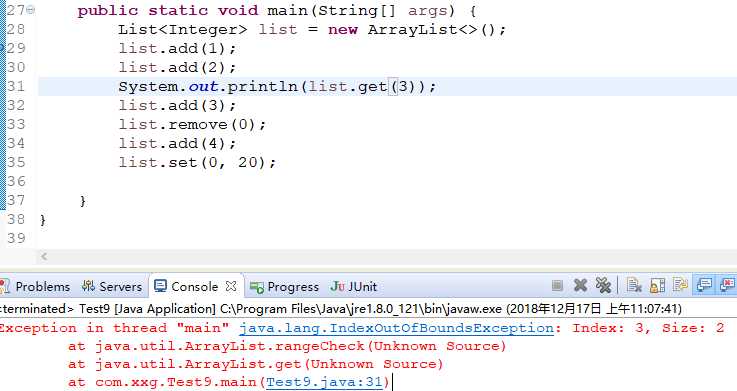Toggle Show Console on Standard Out change
Image resolution: width=737 pixels, height=391 pixels.
pos(704,285)
